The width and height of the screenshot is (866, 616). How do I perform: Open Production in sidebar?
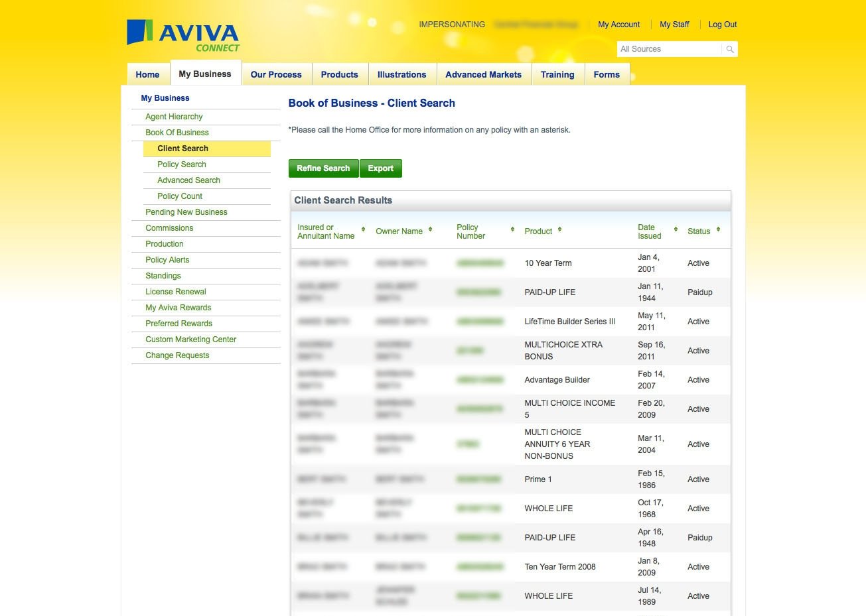coord(165,244)
